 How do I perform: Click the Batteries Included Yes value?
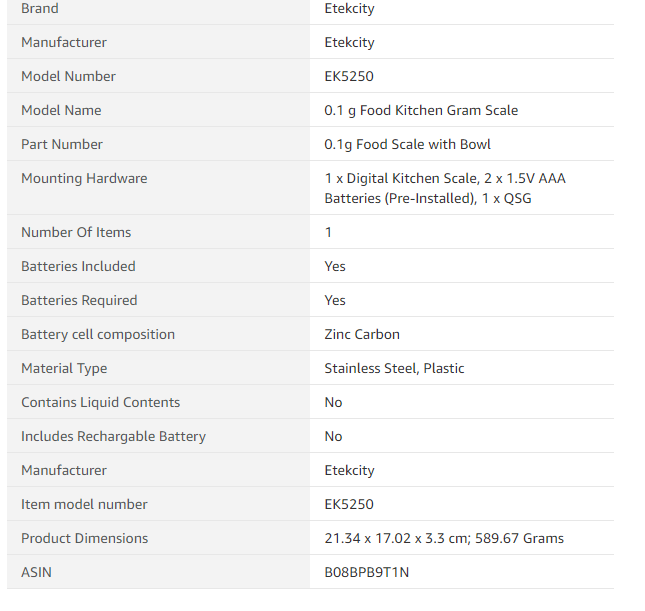[335, 267]
